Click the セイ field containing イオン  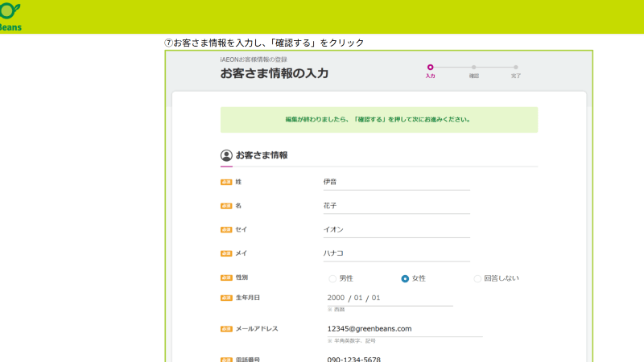[396, 229]
